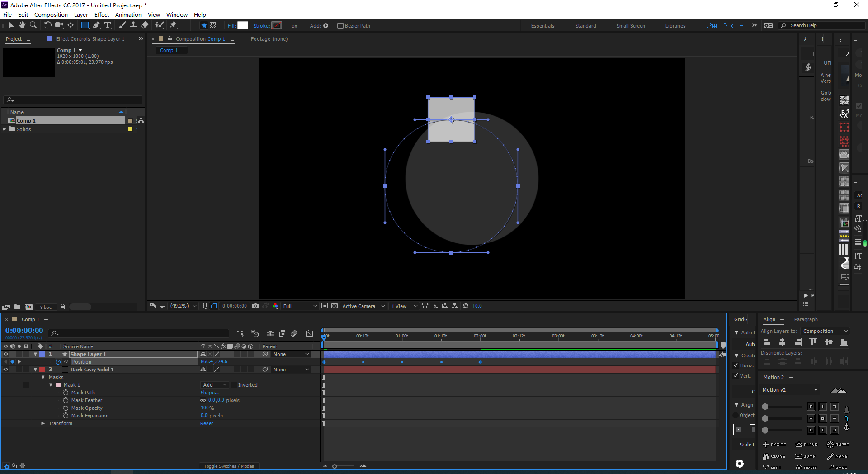This screenshot has width=868, height=474.
Task: Select the Hand tool
Action: click(x=22, y=25)
